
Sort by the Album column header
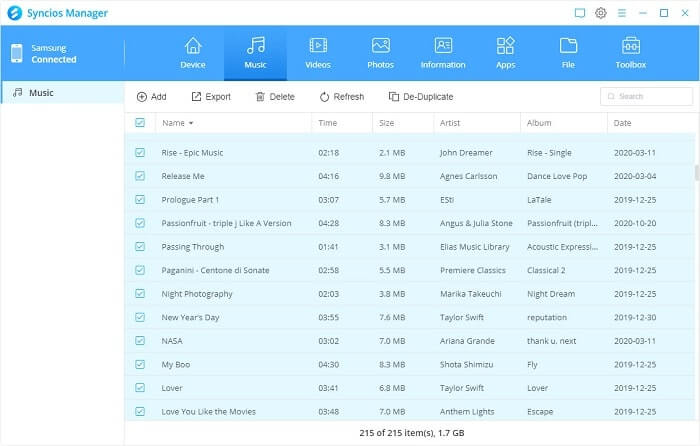point(539,123)
